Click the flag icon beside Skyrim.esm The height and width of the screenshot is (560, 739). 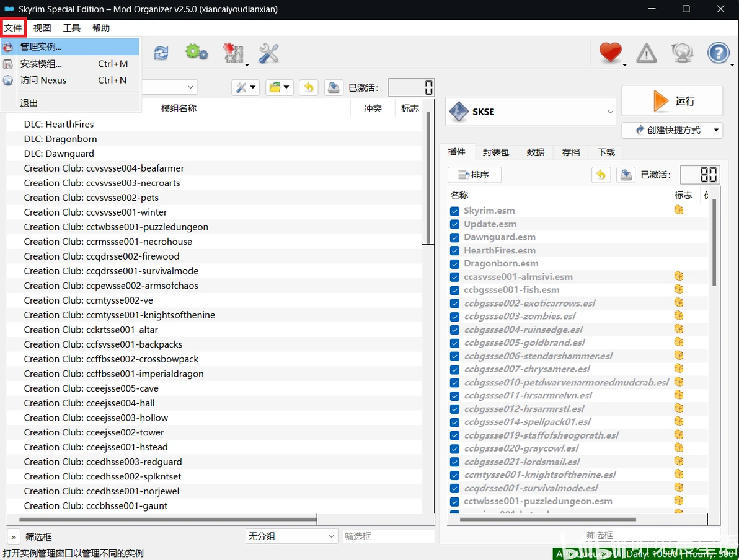click(x=679, y=210)
